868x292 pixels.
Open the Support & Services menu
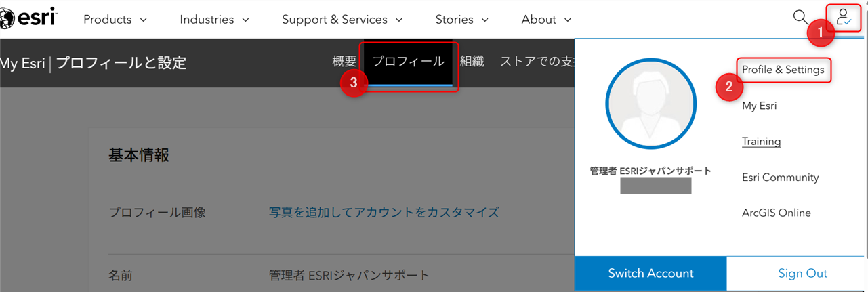(342, 20)
